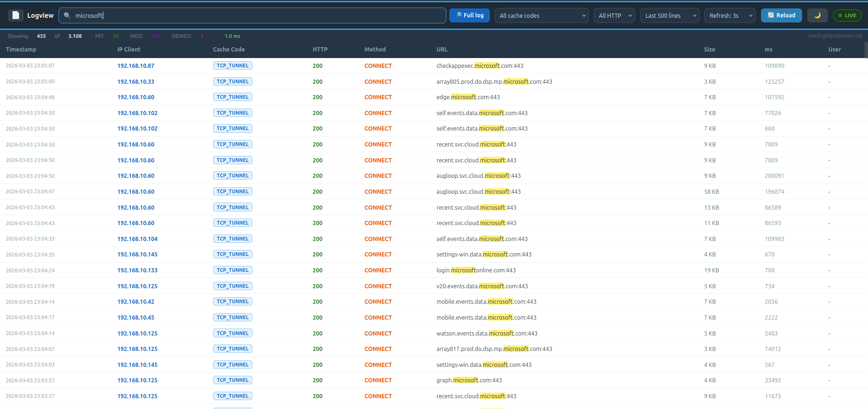Sort by the ms column header
868x409 pixels.
[768, 49]
